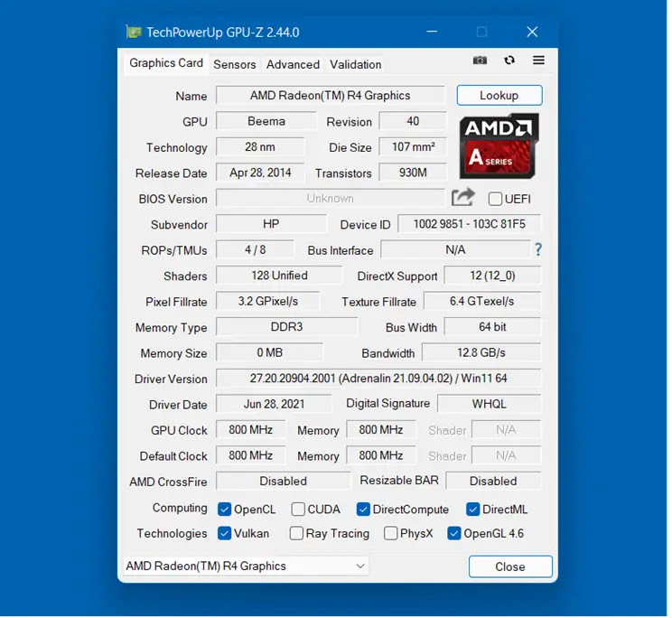672x618 pixels.
Task: Click the Default Clock 800 MHz field
Action: point(251,455)
